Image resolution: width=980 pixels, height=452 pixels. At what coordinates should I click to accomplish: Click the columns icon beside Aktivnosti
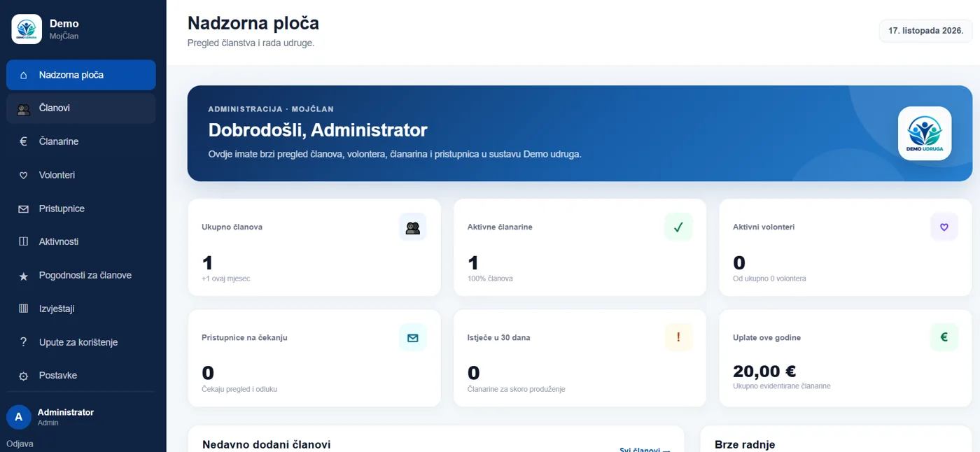[24, 242]
